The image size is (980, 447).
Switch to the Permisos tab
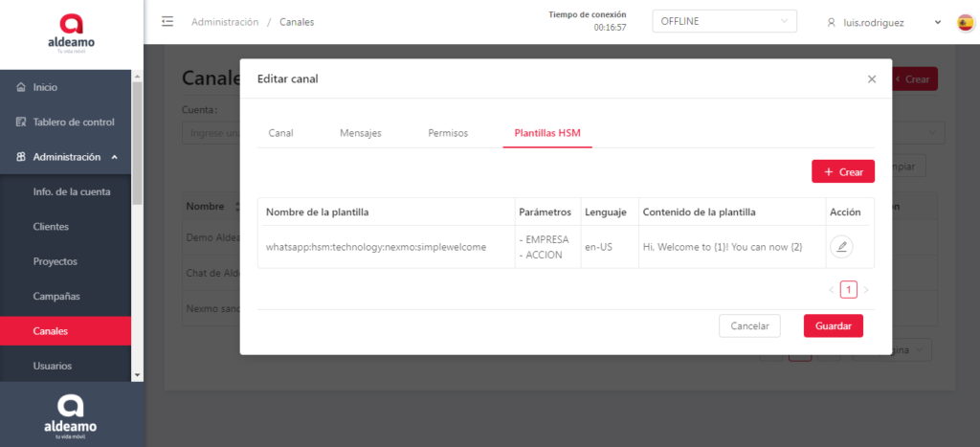pos(448,133)
